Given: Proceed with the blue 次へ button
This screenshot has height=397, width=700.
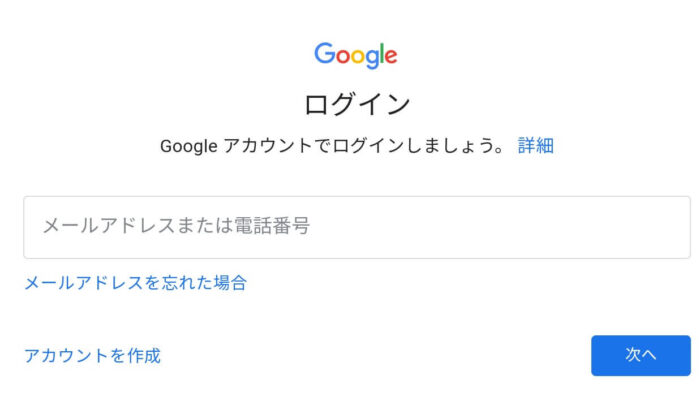Looking at the screenshot, I should 641,355.
